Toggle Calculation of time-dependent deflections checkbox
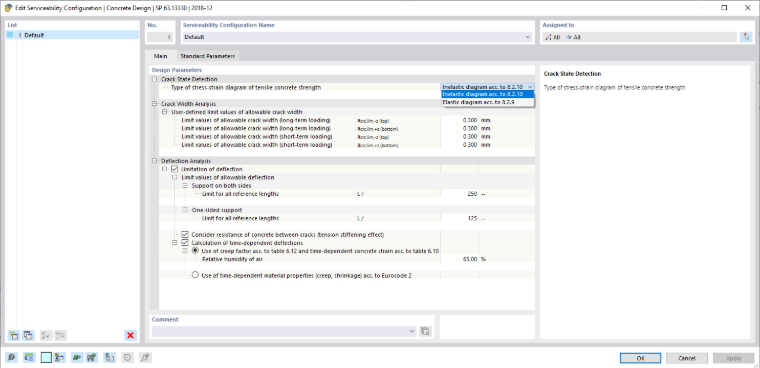Image resolution: width=760 pixels, height=368 pixels. [x=185, y=243]
